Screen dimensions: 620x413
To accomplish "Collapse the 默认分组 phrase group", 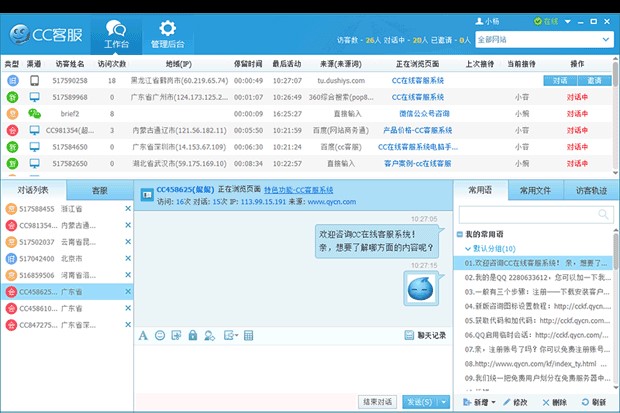I will click(468, 248).
